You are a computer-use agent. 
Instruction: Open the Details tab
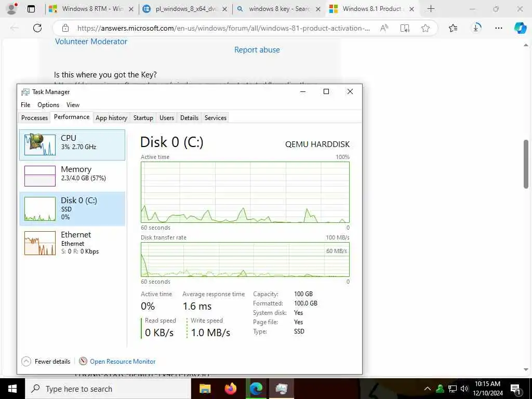click(x=189, y=118)
